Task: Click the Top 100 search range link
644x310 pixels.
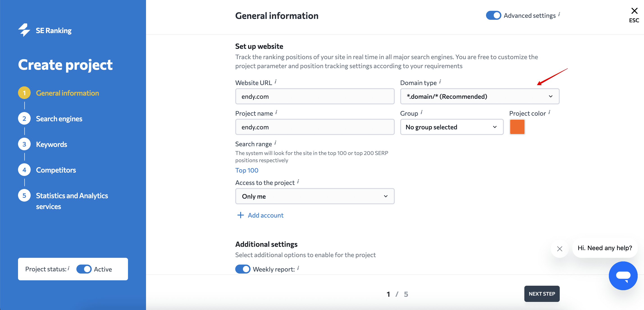Action: 247,170
